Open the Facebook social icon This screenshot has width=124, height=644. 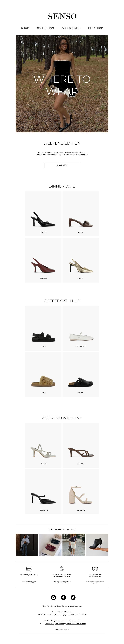click(63, 597)
